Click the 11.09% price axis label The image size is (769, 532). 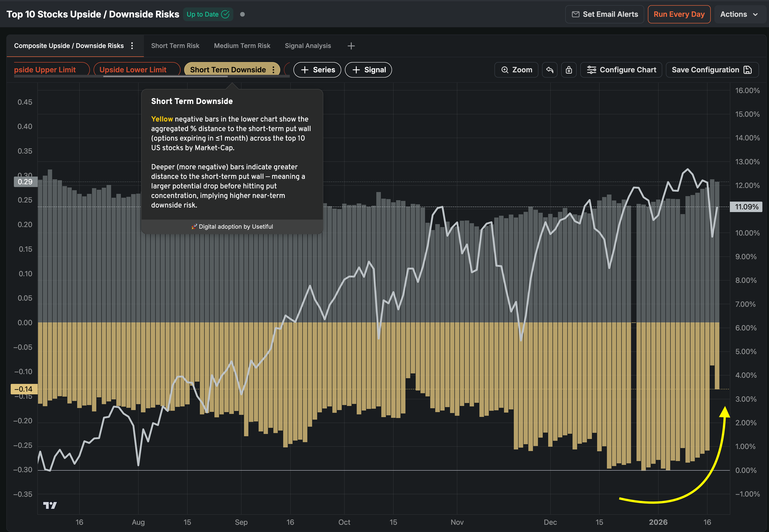[x=746, y=207]
